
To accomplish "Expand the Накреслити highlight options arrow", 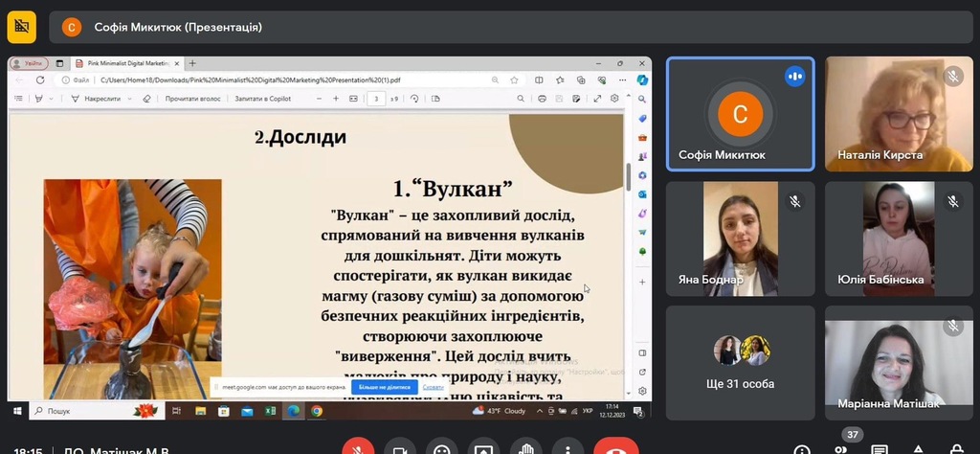I will point(128,99).
